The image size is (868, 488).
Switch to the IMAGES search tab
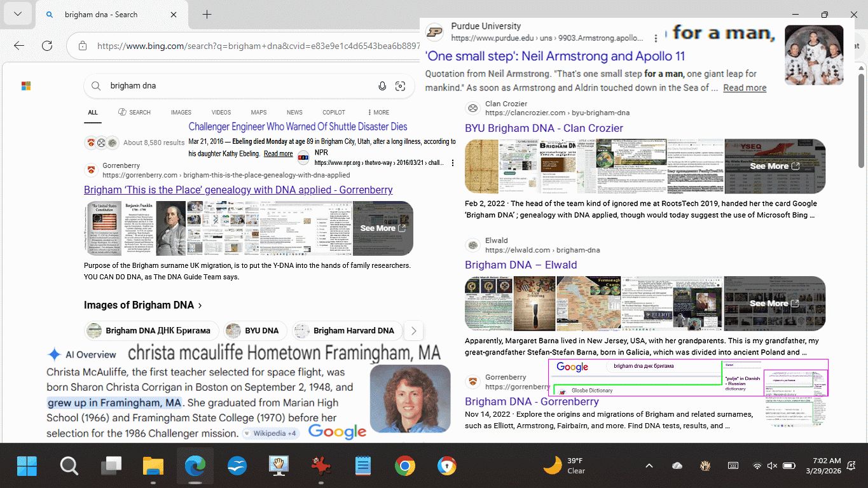(x=181, y=113)
